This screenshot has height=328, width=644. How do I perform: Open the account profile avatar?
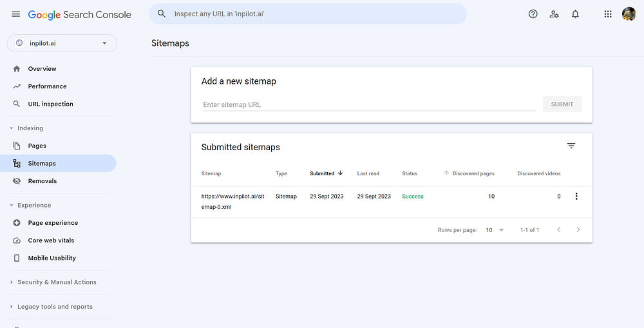coord(629,14)
